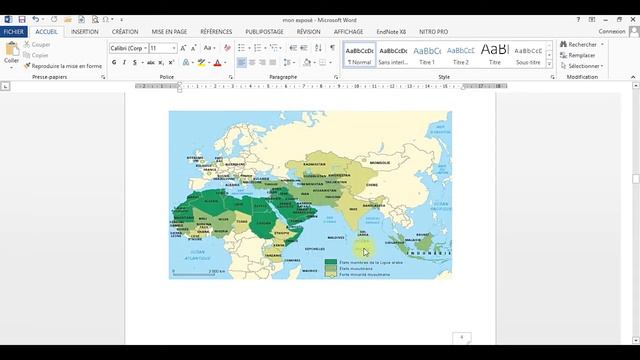Apply the Normal style

click(x=359, y=55)
